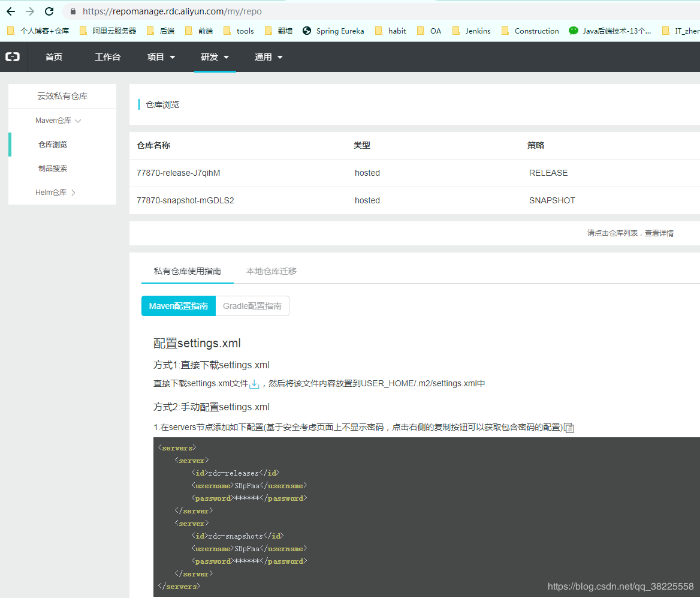Click the RELEASE policy cell

[548, 173]
